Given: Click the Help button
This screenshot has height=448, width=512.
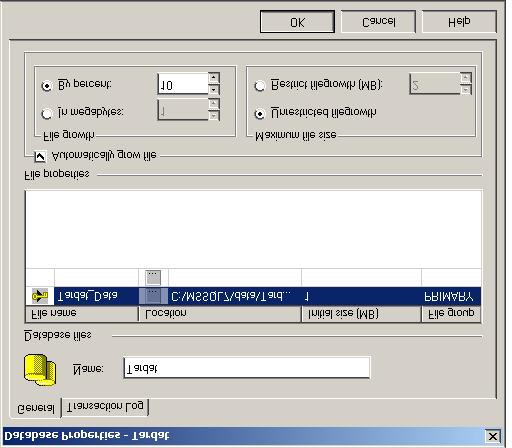Looking at the screenshot, I should 459,22.
